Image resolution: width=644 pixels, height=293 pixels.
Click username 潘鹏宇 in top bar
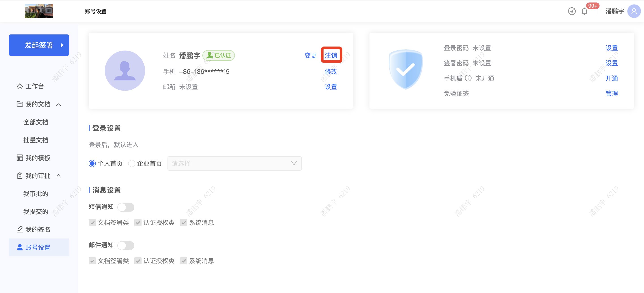tap(614, 11)
